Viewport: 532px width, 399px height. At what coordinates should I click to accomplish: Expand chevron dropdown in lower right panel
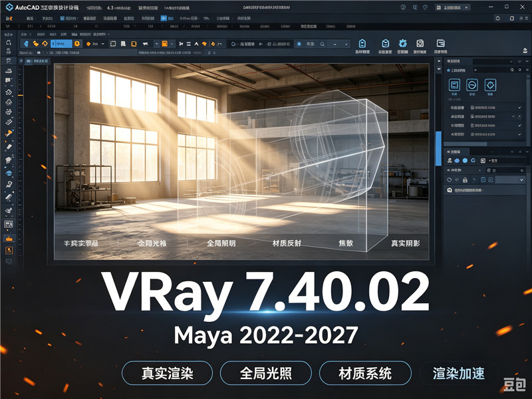(x=522, y=180)
